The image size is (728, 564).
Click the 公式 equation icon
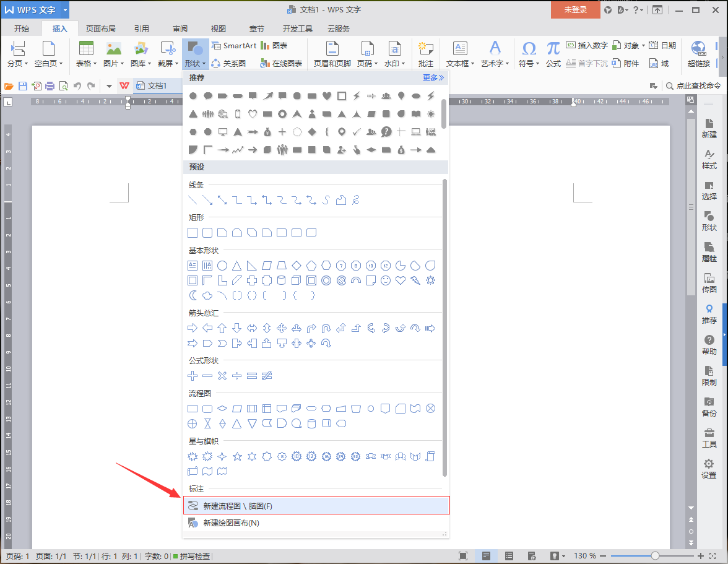pyautogui.click(x=553, y=49)
